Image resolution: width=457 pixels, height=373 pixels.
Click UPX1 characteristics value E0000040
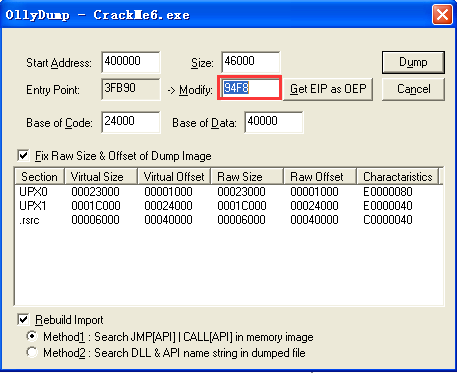pyautogui.click(x=388, y=206)
